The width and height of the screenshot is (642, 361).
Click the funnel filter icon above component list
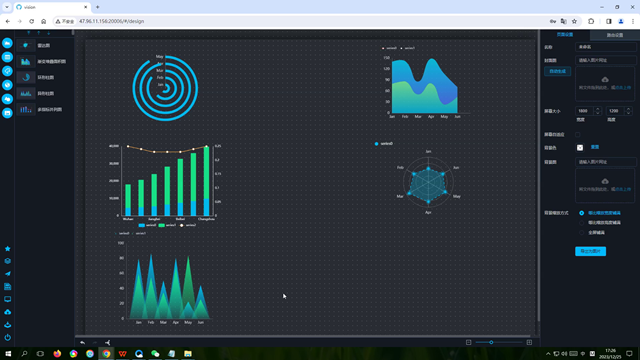pos(28,33)
